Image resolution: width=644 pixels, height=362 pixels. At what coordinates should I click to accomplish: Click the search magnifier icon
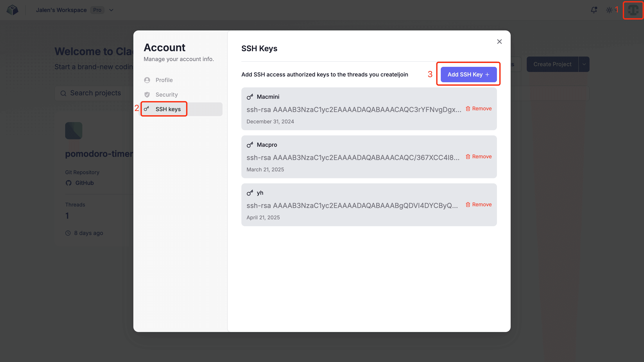[63, 93]
